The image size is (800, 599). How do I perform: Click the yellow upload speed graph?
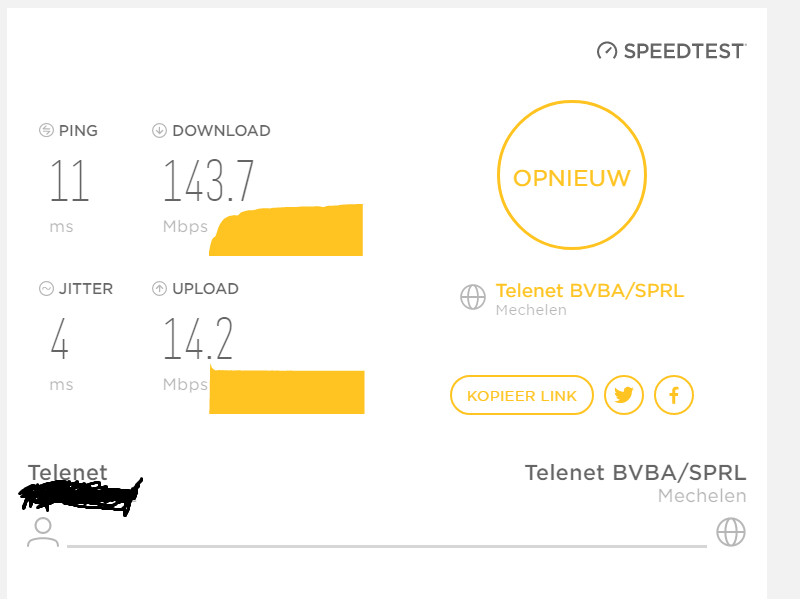[x=288, y=391]
